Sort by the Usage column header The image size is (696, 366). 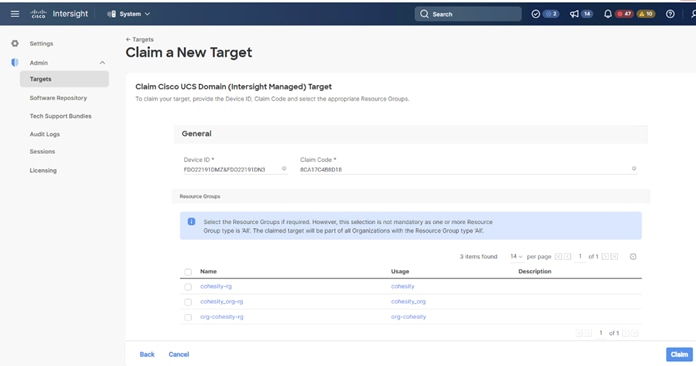pyautogui.click(x=400, y=271)
